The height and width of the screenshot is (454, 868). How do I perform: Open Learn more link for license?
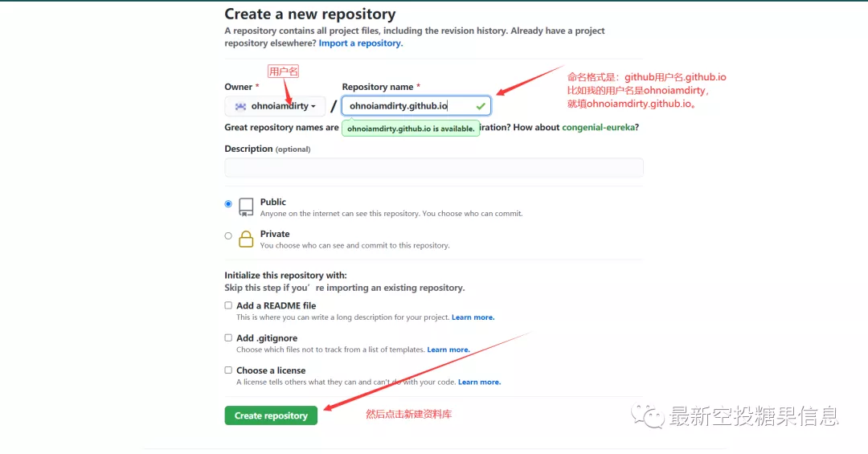click(x=479, y=382)
